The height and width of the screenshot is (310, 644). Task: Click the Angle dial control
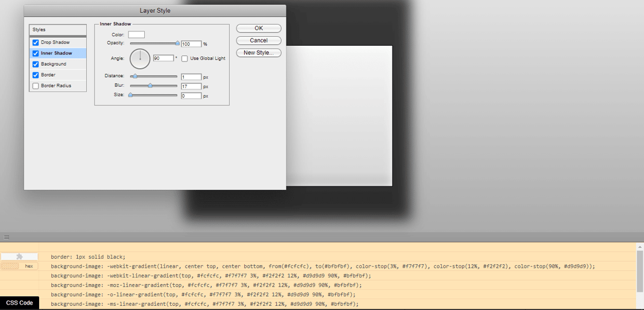140,59
